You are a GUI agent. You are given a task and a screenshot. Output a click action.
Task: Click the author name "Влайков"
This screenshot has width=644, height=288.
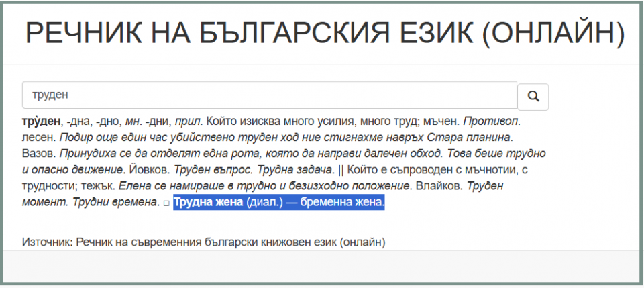tap(437, 186)
